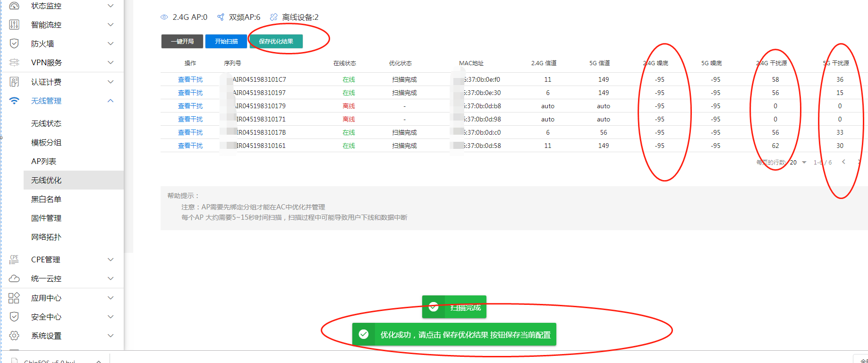Go to previous page with pagination arrow
Image resolution: width=868 pixels, height=363 pixels.
coord(843,162)
